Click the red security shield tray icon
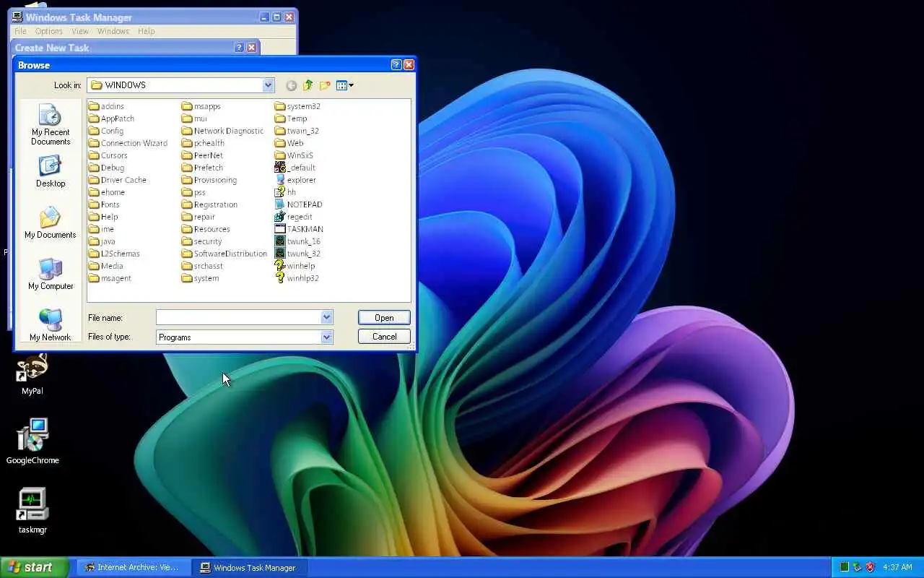924x578 pixels. point(871,567)
